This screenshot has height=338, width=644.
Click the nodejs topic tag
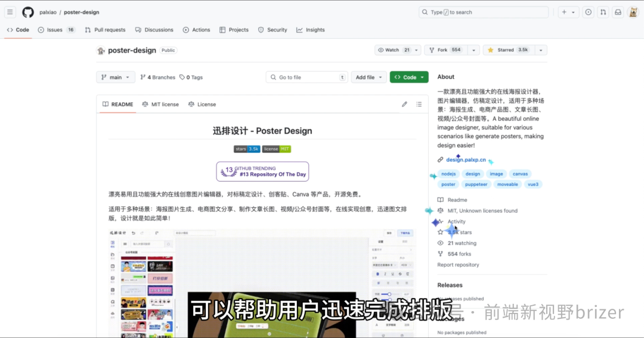[x=448, y=174]
